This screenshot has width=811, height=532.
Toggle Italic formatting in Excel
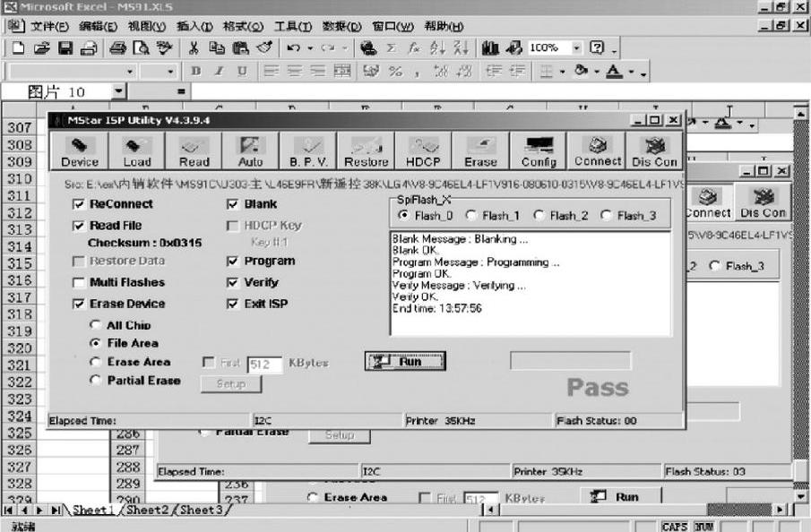point(219,71)
